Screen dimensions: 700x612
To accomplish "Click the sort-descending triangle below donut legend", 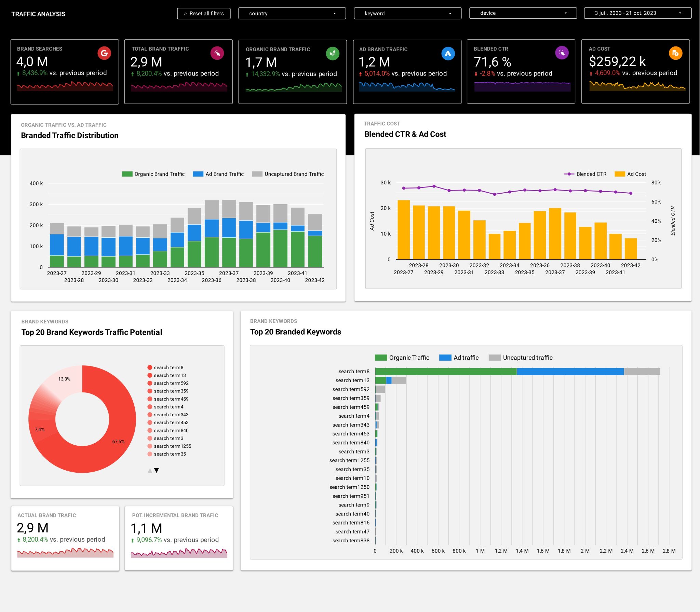I will point(157,470).
